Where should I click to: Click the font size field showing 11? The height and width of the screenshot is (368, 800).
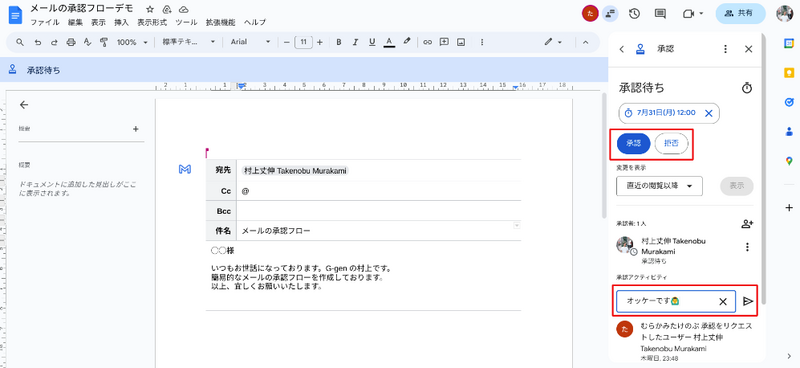point(303,42)
